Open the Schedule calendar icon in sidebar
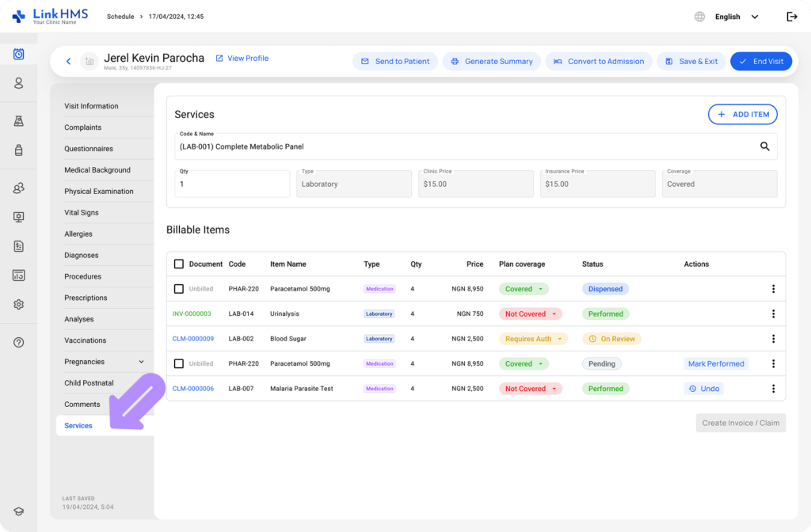The height and width of the screenshot is (532, 811). (x=19, y=54)
